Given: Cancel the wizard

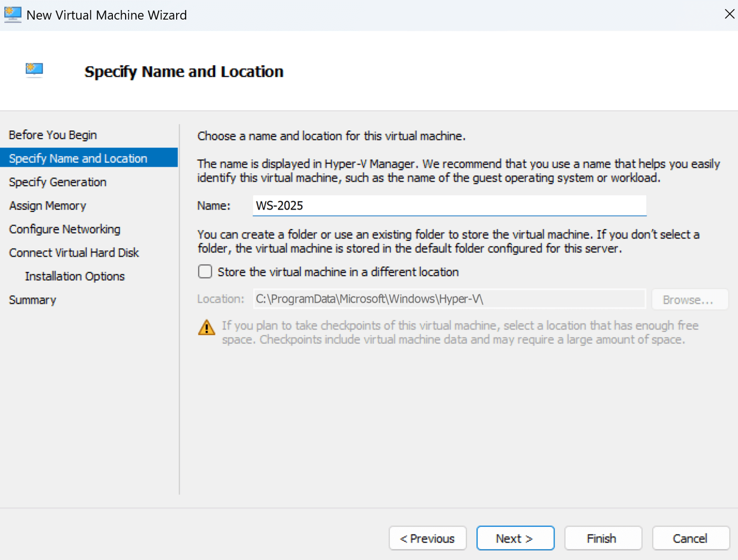Looking at the screenshot, I should click(x=690, y=538).
